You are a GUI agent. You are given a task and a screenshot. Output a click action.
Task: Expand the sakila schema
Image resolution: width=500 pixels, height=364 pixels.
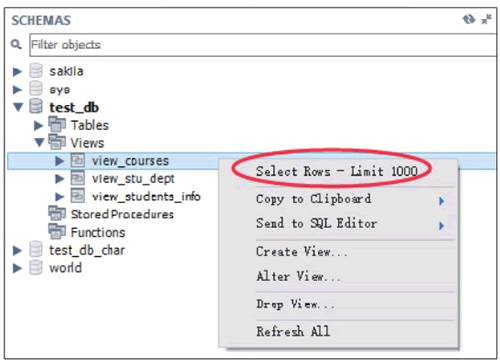click(17, 71)
